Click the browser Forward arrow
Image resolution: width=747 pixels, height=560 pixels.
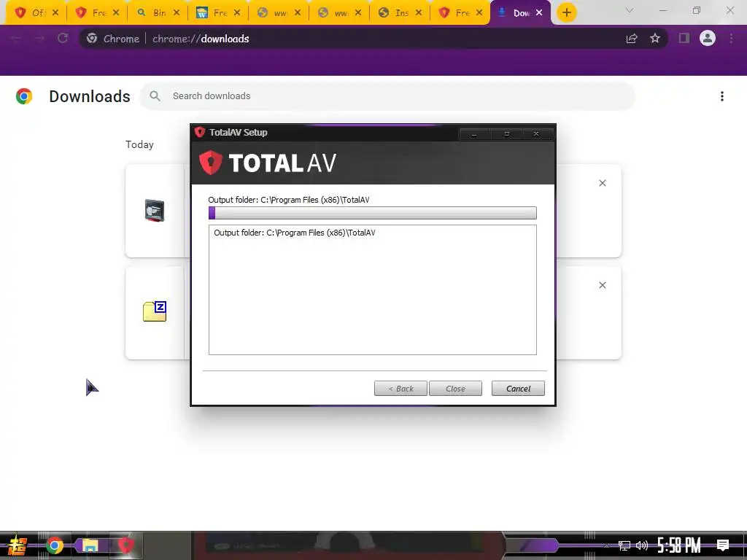pyautogui.click(x=39, y=39)
